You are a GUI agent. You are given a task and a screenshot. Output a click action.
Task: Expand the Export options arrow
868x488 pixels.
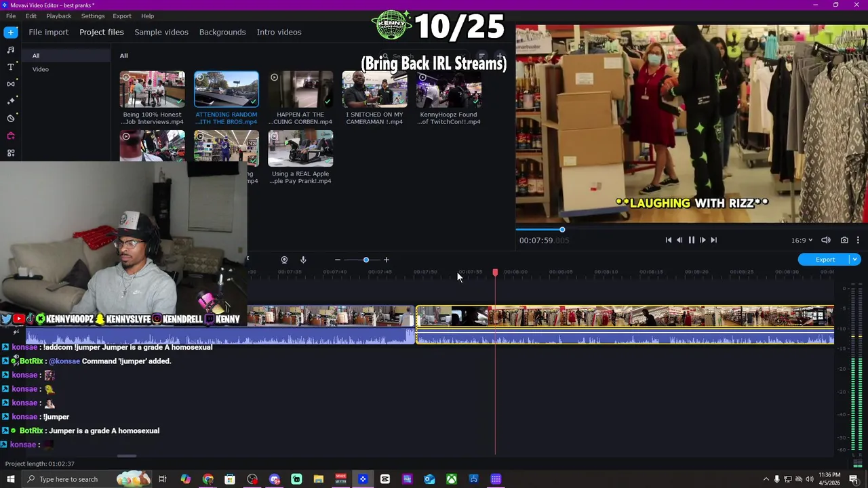point(855,260)
